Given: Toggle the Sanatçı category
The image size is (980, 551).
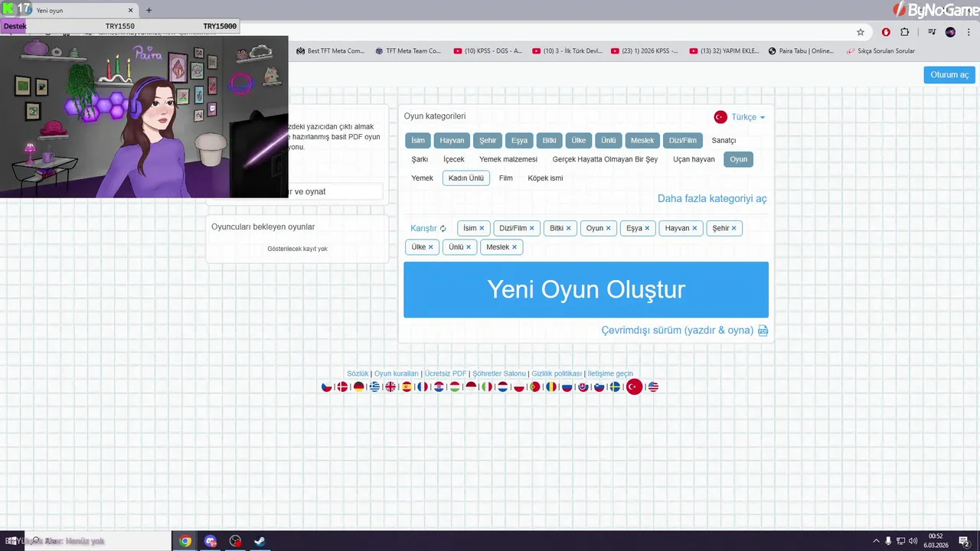Looking at the screenshot, I should [x=724, y=141].
